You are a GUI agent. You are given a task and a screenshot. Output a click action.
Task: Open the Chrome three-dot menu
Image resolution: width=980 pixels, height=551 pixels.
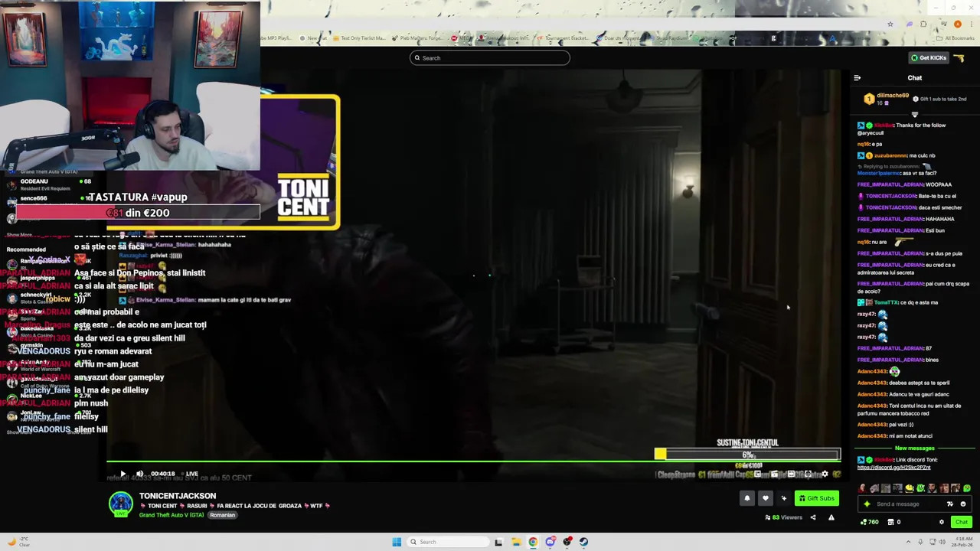pos(971,24)
